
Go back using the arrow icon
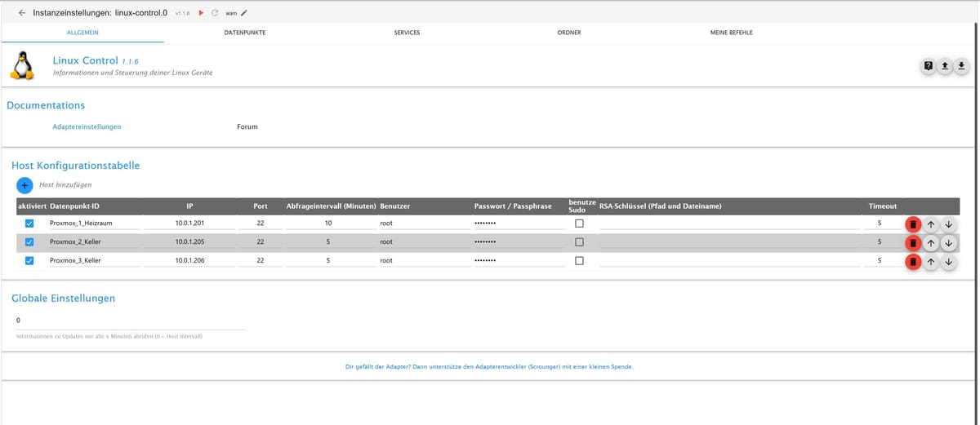21,13
